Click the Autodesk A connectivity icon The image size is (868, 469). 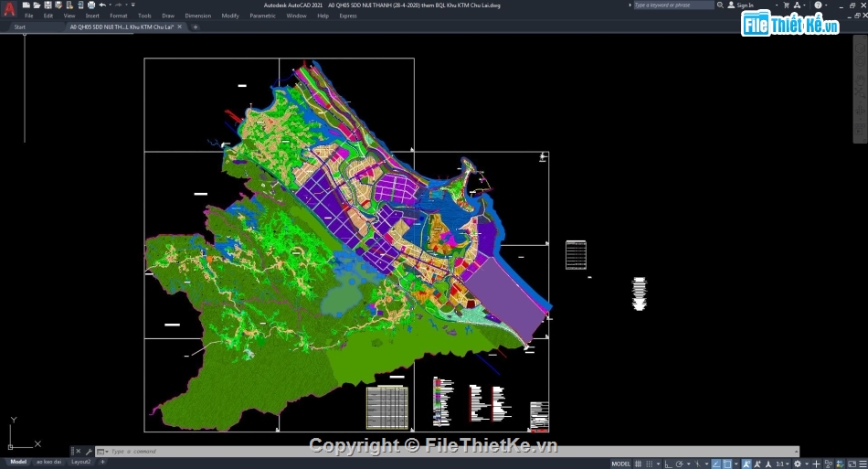click(x=797, y=5)
